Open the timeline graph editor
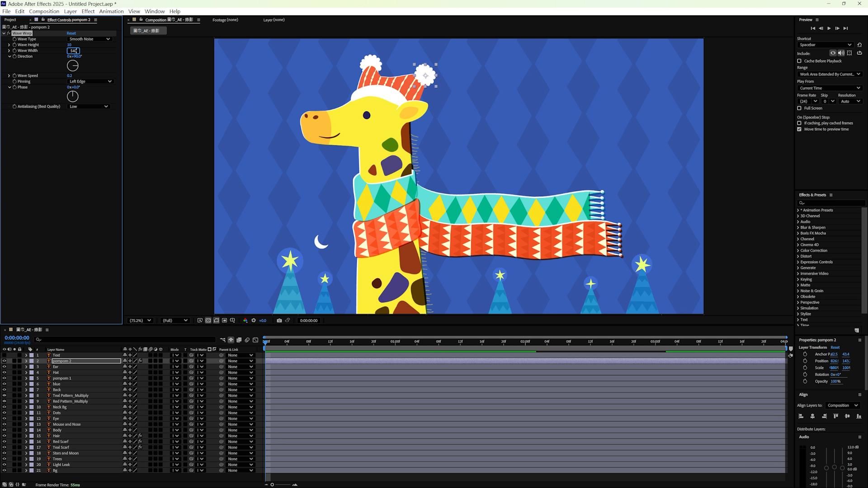This screenshot has height=488, width=868. [255, 340]
